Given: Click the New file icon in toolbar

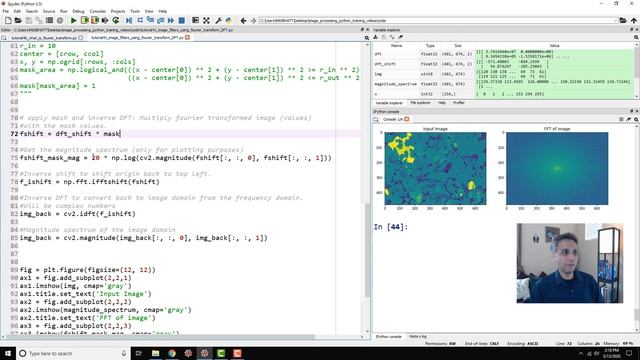Looking at the screenshot, I should pos(8,20).
